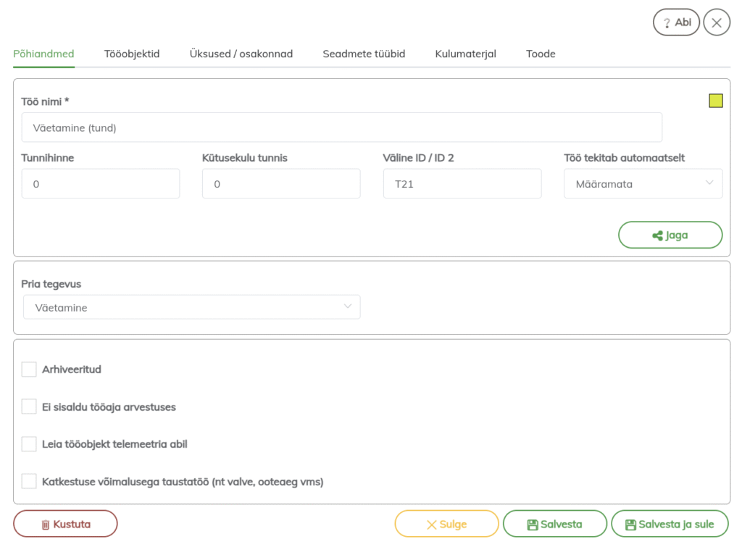742x560 pixels.
Task: Click the X icon on Sulge button
Action: point(432,525)
